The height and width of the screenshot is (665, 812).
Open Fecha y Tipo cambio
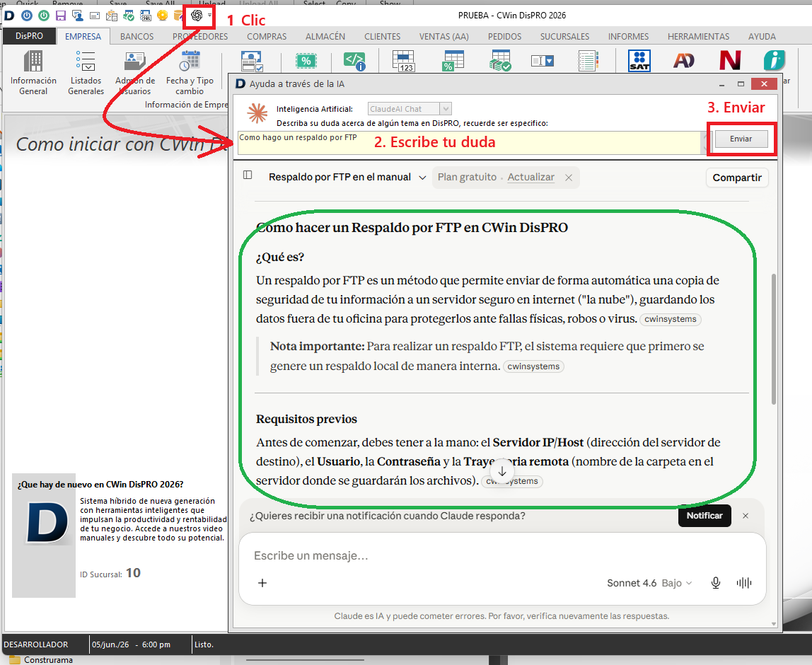(190, 72)
